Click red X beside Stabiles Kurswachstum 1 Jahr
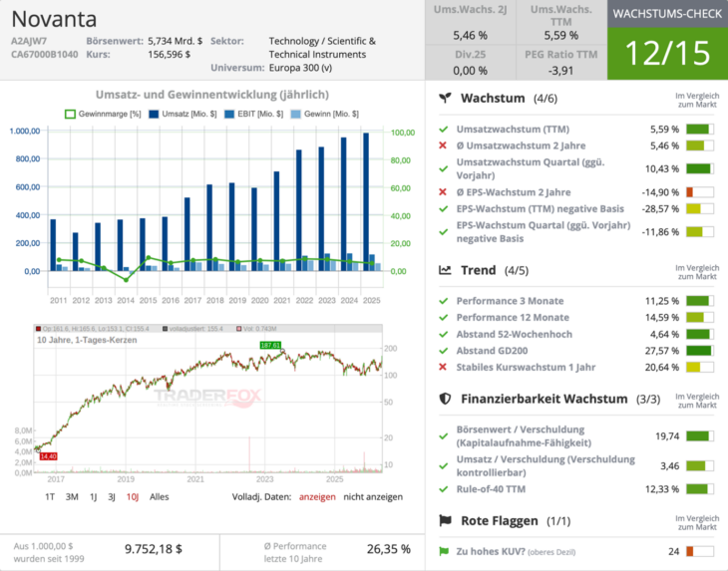The width and height of the screenshot is (728, 571). pos(443,367)
